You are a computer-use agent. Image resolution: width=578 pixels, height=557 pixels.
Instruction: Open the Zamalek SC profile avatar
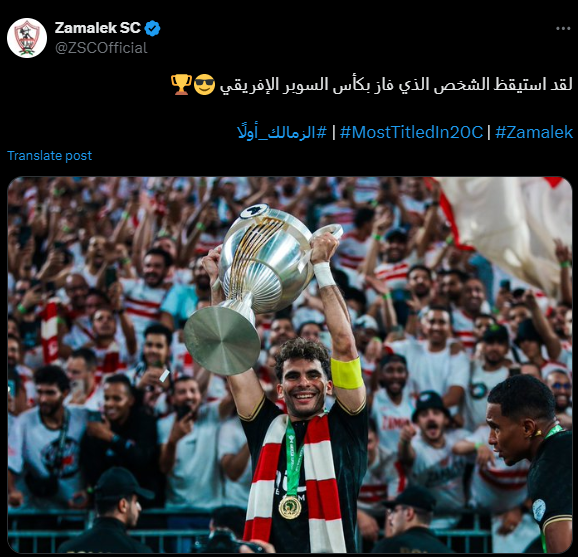(x=27, y=38)
